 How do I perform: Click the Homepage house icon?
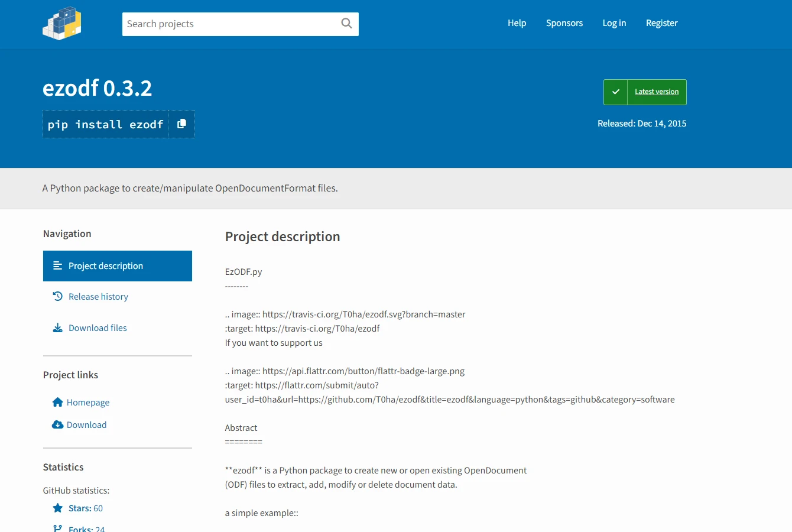[x=57, y=403]
